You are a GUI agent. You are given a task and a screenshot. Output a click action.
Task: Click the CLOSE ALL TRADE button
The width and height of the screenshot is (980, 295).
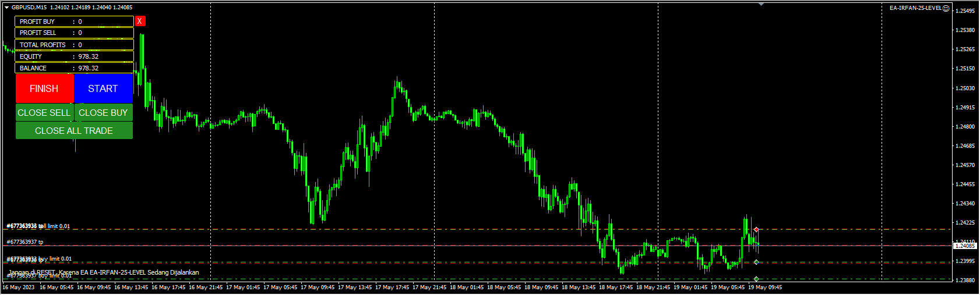coord(74,131)
